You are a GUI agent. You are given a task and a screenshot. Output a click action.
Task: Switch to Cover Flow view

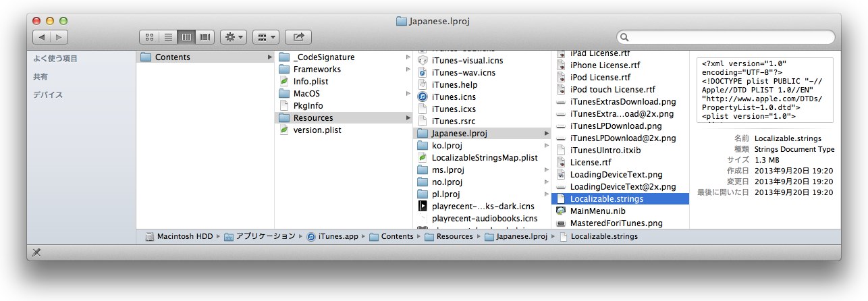[x=205, y=37]
